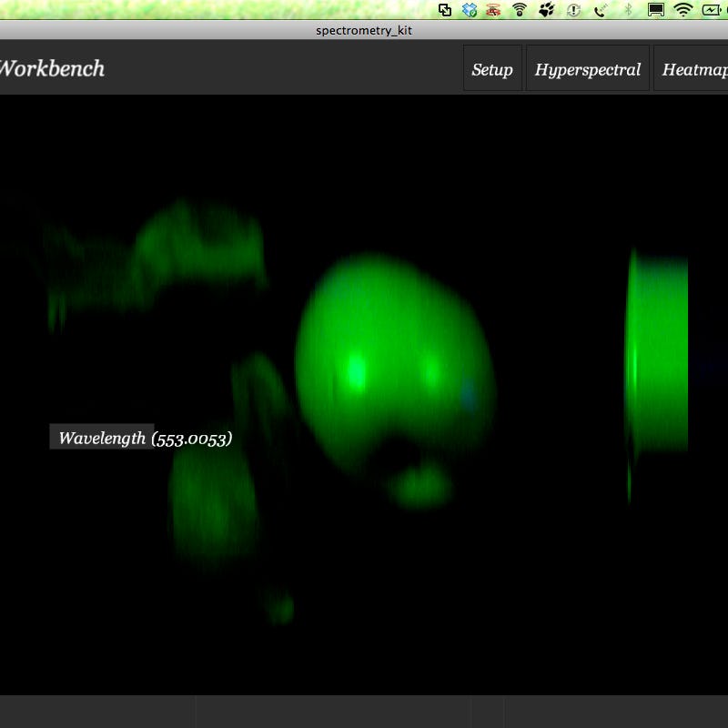Click the spectrometry_kit window title bar
The image size is (728, 728).
click(x=364, y=30)
